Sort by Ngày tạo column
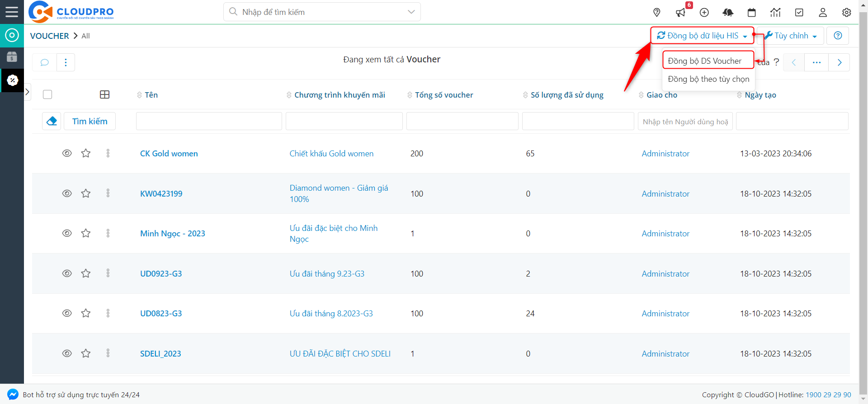Viewport: 868px width, 404px height. (x=757, y=95)
